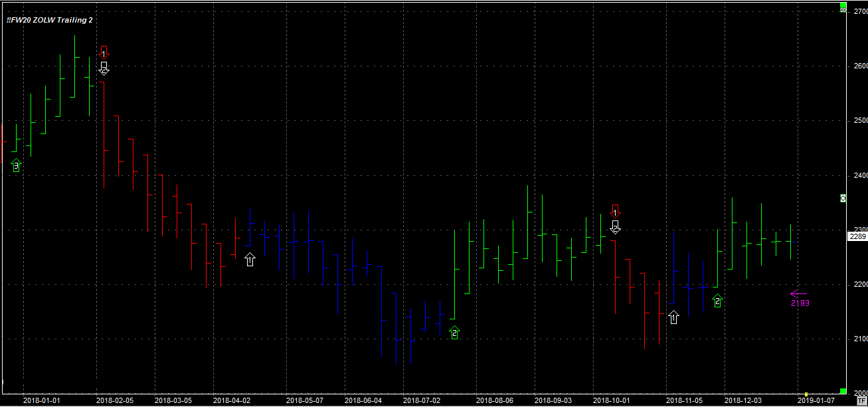Click the 2018-07-02 date label on time axis
This screenshot has height=407, width=868.
[x=422, y=401]
